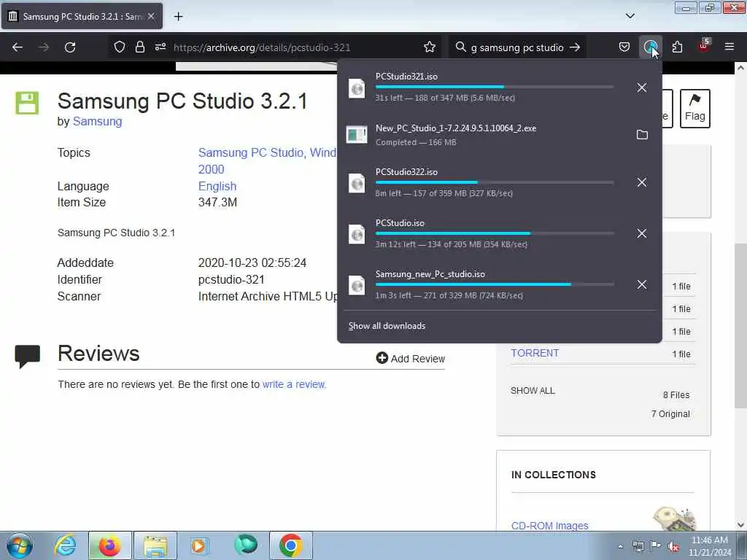Submit the search with the arrow button
Viewport: 747px width, 560px height.
pos(575,47)
